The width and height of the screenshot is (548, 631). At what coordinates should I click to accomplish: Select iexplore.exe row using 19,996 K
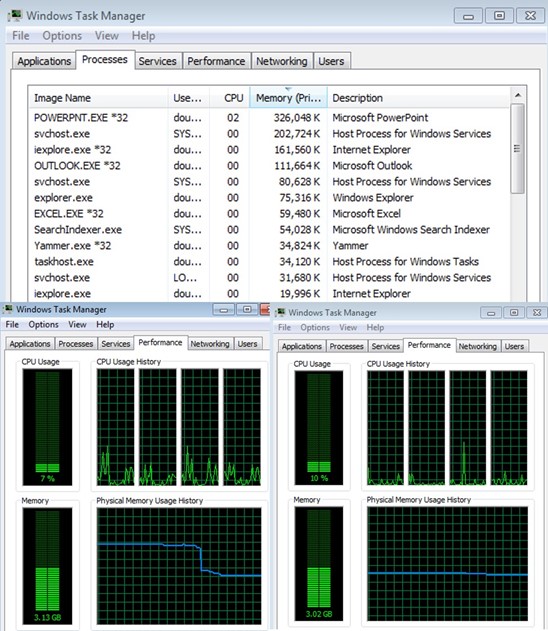coord(269,293)
